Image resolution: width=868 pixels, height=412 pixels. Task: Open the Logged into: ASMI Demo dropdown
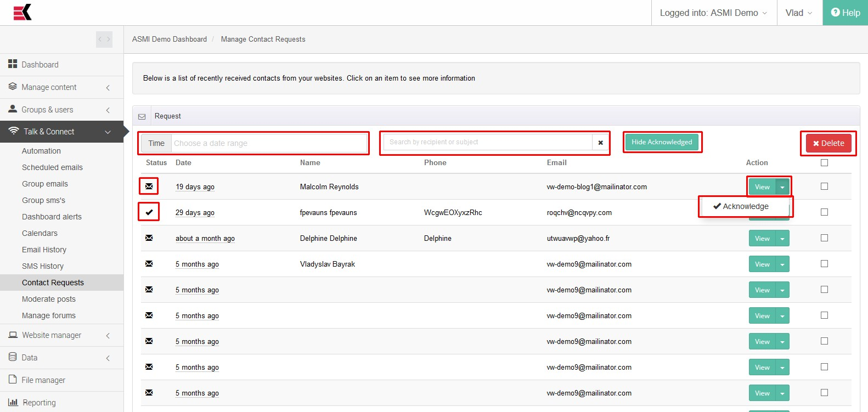[714, 13]
